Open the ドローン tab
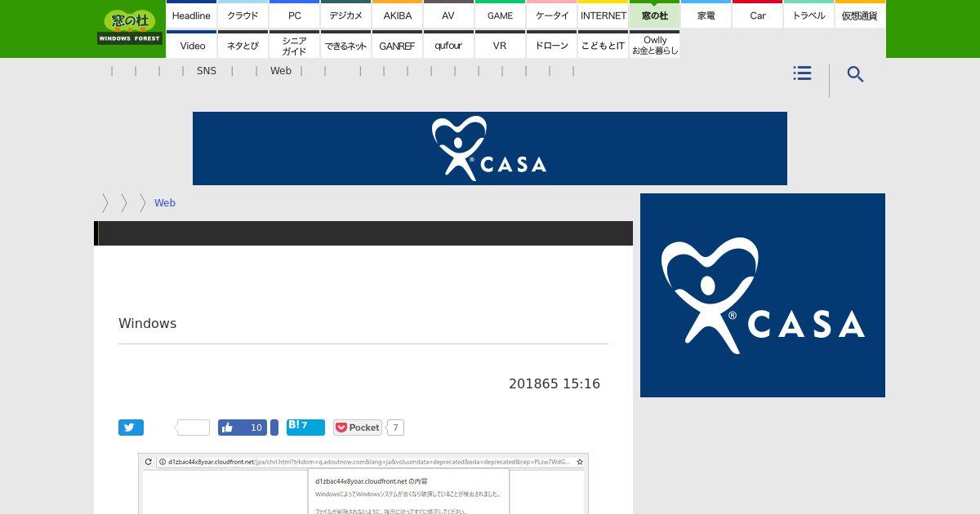Image resolution: width=980 pixels, height=514 pixels. click(551, 45)
